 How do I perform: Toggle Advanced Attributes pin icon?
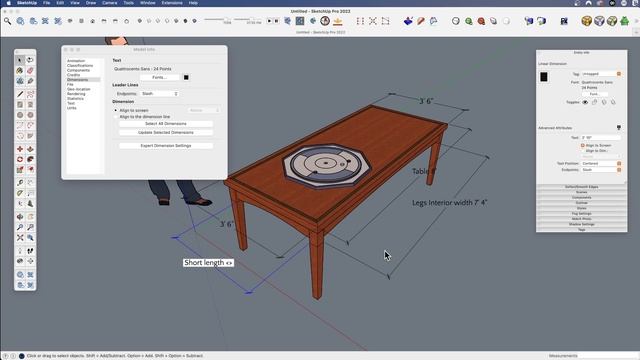point(619,128)
